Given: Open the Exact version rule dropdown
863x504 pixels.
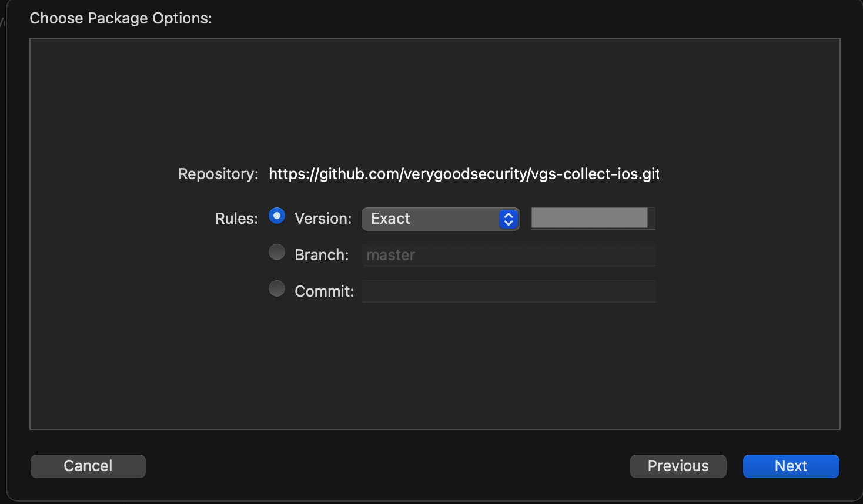Looking at the screenshot, I should [x=440, y=219].
